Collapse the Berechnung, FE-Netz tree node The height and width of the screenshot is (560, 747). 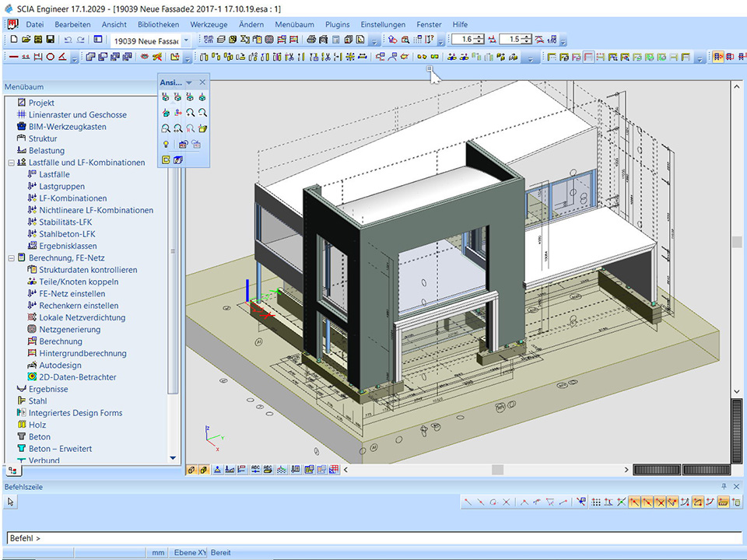tap(11, 258)
